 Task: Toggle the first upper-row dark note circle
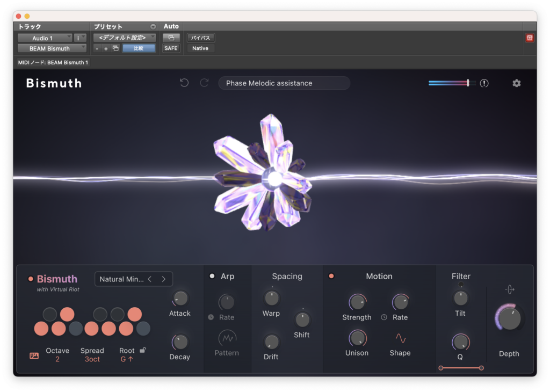pos(50,314)
